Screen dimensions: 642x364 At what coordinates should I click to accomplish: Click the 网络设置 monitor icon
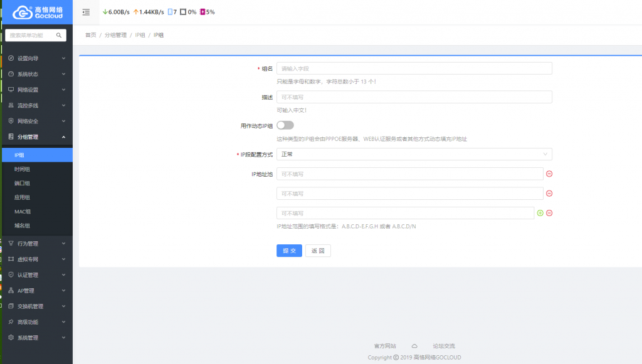(x=11, y=90)
